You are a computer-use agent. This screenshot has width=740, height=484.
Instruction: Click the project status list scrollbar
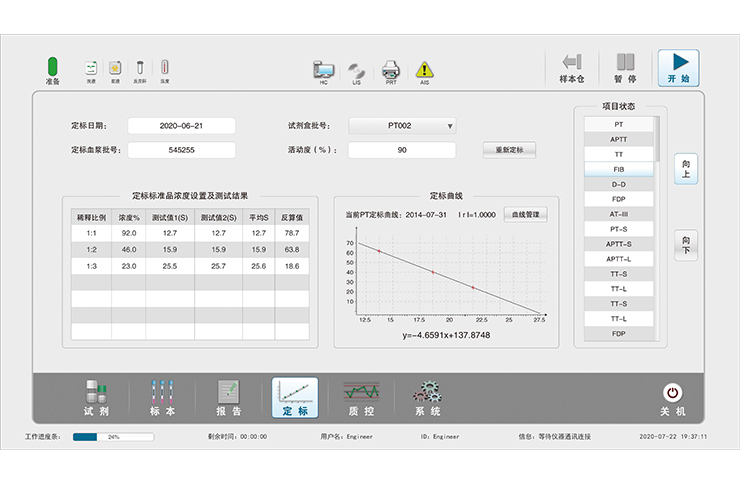(x=657, y=139)
